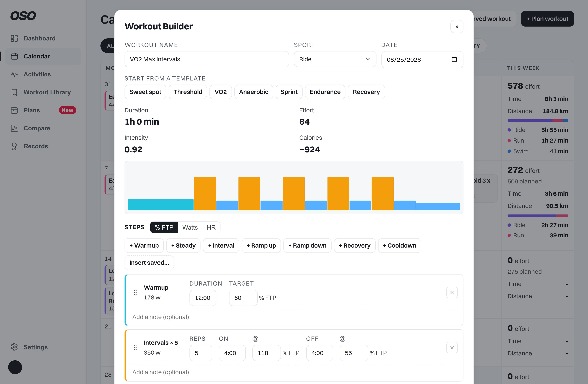This screenshot has width=588, height=384.
Task: Click the Workout Name field
Action: pyautogui.click(x=207, y=59)
